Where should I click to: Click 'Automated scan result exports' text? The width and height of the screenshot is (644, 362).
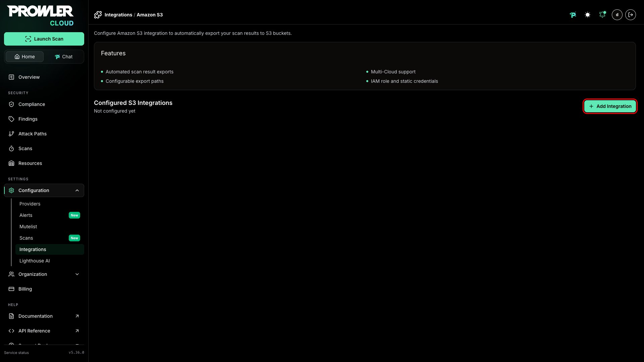point(140,72)
